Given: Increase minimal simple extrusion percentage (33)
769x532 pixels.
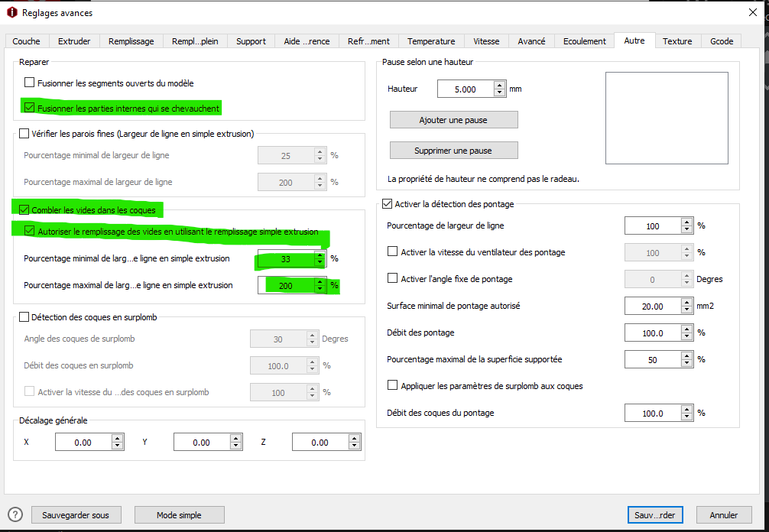Looking at the screenshot, I should point(320,255).
